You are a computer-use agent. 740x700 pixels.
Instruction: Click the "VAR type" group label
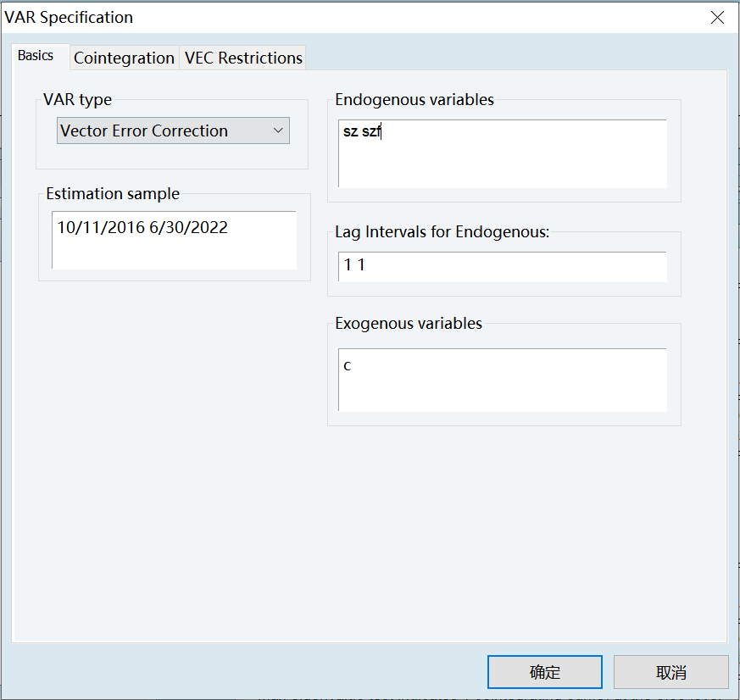tap(77, 99)
